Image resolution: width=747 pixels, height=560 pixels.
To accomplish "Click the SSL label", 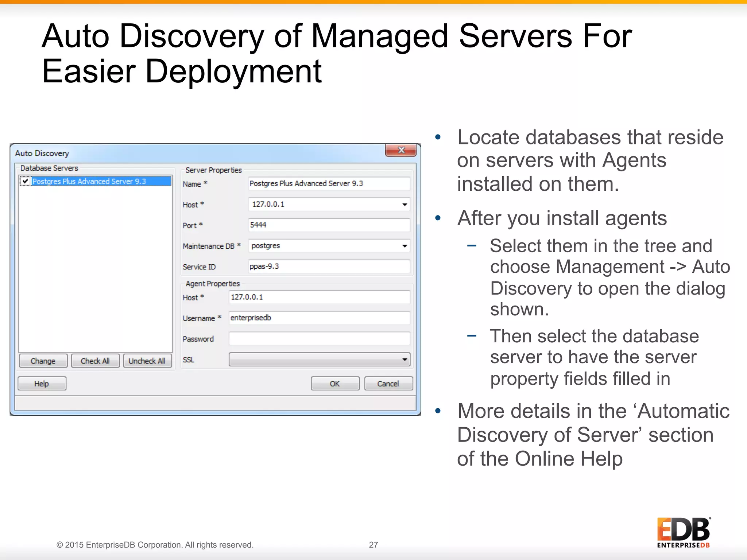I will click(188, 360).
